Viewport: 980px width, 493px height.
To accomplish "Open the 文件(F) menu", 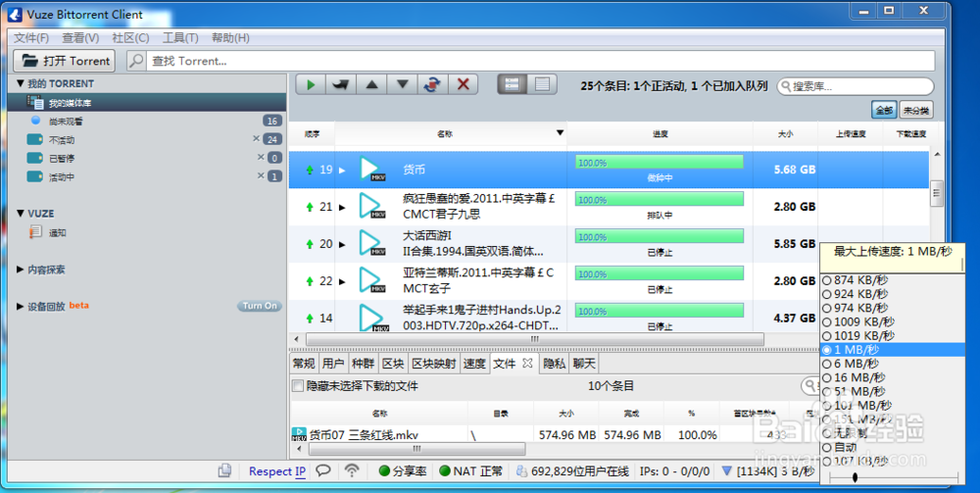I will coord(32,37).
